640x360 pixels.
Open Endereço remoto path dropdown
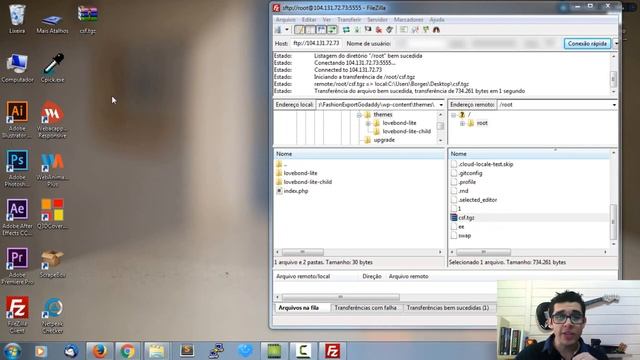(614, 105)
